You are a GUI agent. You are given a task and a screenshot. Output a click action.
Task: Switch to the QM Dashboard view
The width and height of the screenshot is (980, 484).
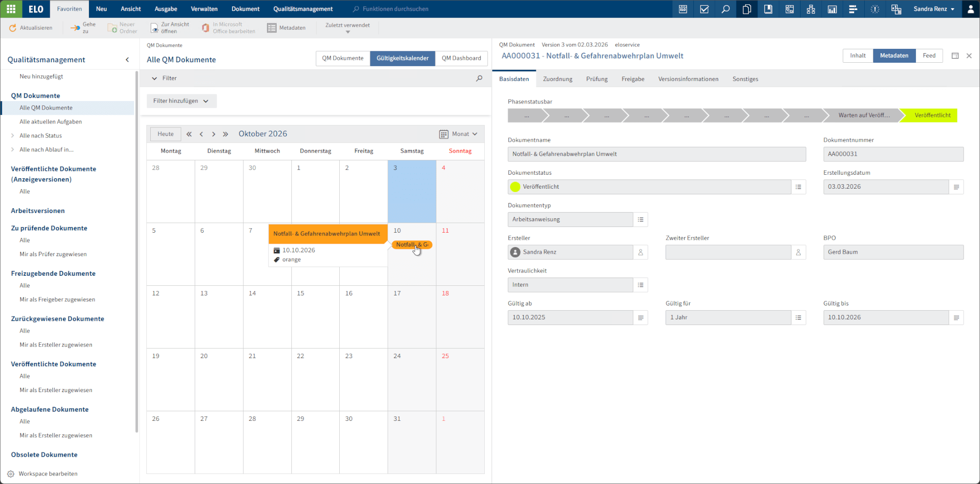461,58
